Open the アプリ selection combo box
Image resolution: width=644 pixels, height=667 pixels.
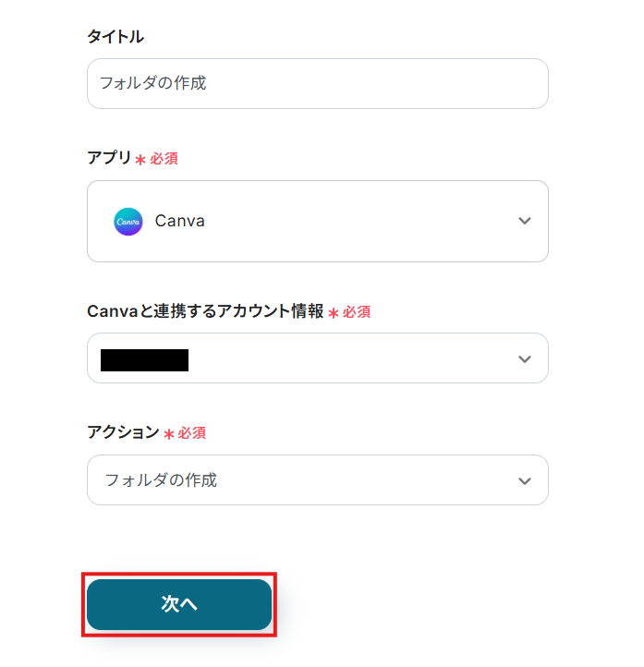click(x=317, y=222)
